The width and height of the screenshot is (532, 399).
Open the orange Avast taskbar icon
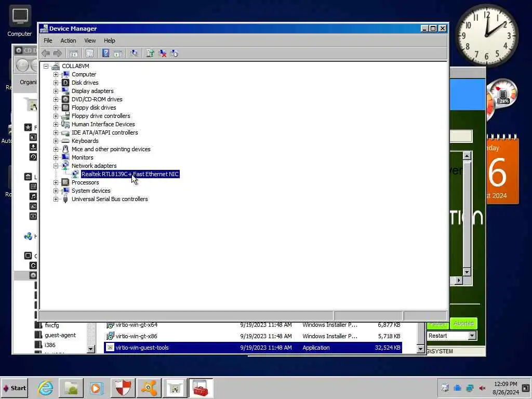(149, 388)
